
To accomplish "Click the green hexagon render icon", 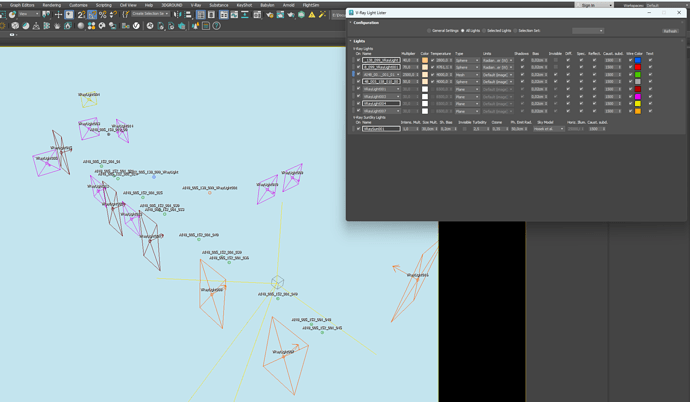I will tap(301, 15).
